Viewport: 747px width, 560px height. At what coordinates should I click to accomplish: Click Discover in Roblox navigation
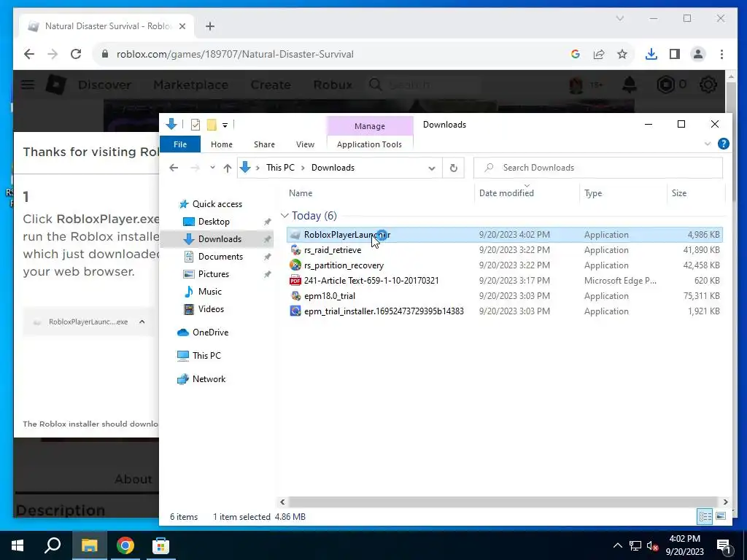click(104, 85)
